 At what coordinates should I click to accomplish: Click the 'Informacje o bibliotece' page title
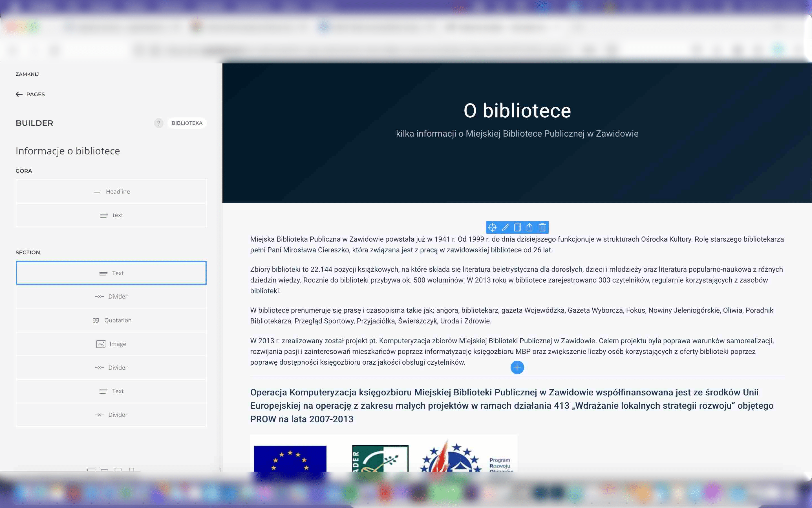click(x=68, y=151)
